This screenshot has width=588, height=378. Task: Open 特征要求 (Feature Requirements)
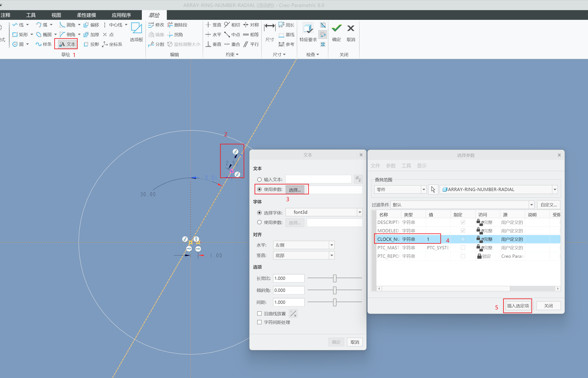coord(308,32)
